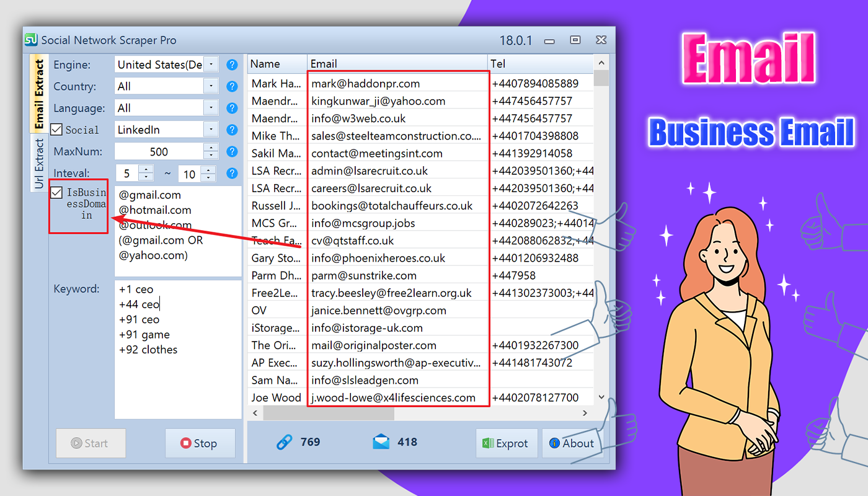Increase the MaxNum value with up arrow
Screen dimensions: 868x496
click(x=212, y=148)
